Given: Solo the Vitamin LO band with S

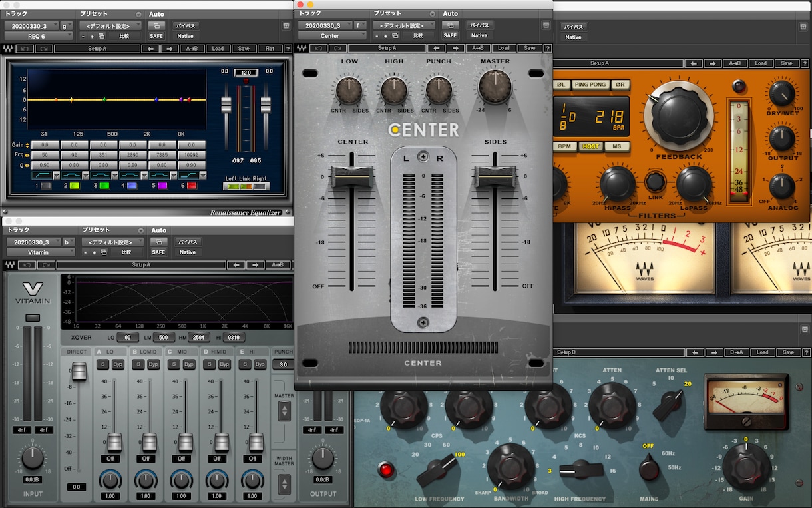Looking at the screenshot, I should [x=102, y=364].
